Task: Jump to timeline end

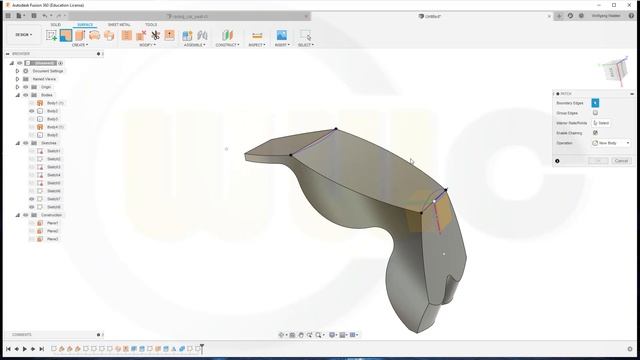Action: [x=41, y=349]
